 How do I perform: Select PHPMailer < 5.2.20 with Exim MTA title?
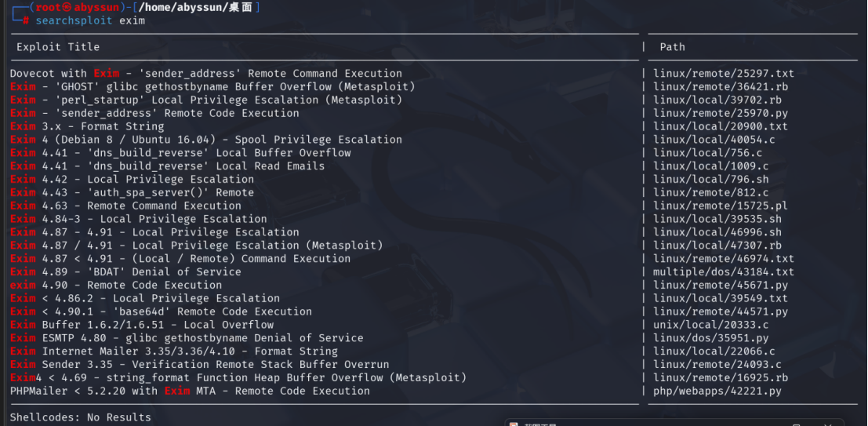(190, 391)
